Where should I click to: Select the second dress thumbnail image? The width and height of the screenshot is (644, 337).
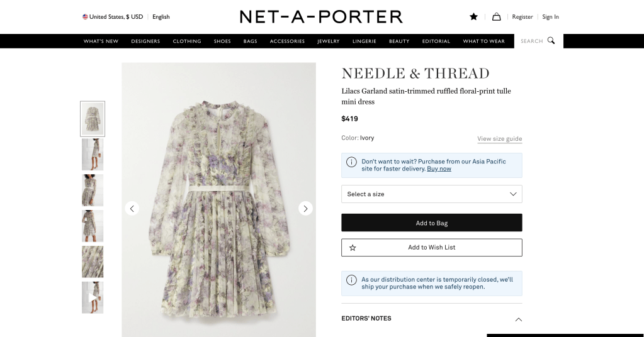93,155
